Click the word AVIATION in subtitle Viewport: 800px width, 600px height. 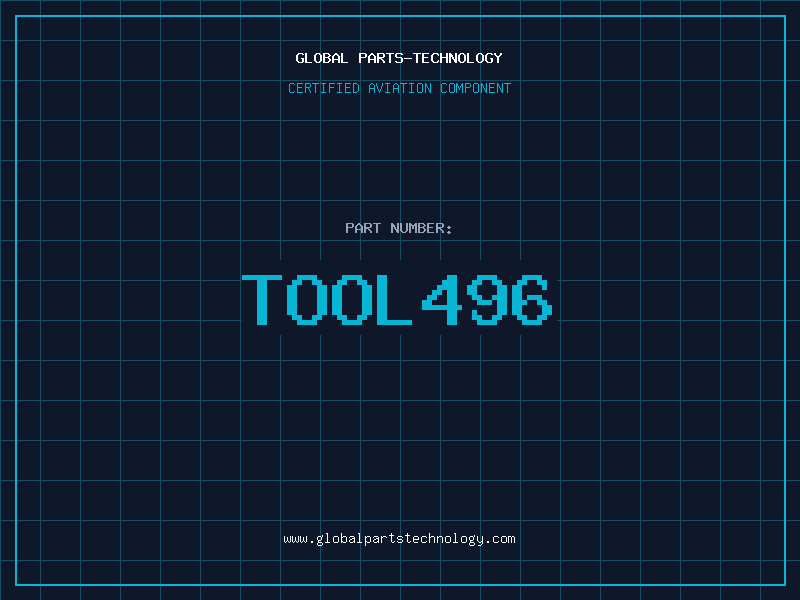click(x=399, y=88)
